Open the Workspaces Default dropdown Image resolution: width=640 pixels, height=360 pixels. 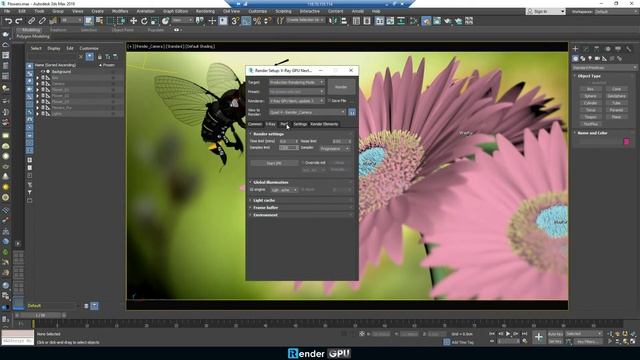(x=616, y=11)
